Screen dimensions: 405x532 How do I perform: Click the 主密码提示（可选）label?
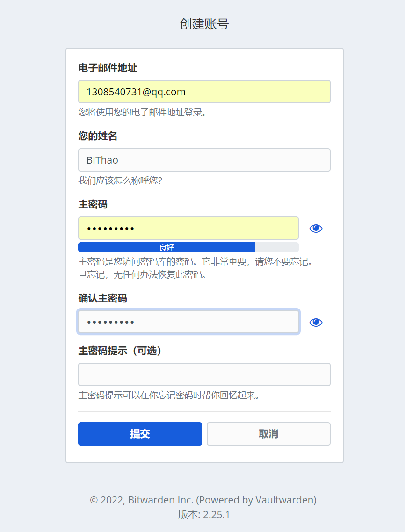point(120,351)
